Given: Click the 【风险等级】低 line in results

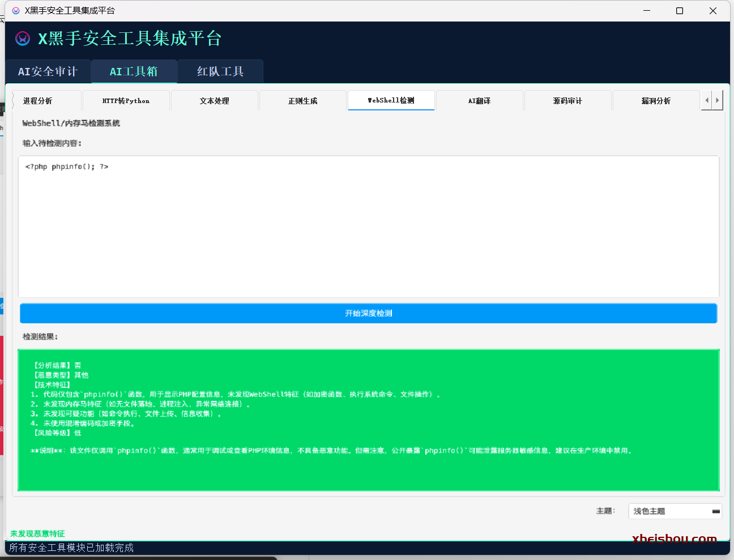Looking at the screenshot, I should 56,433.
